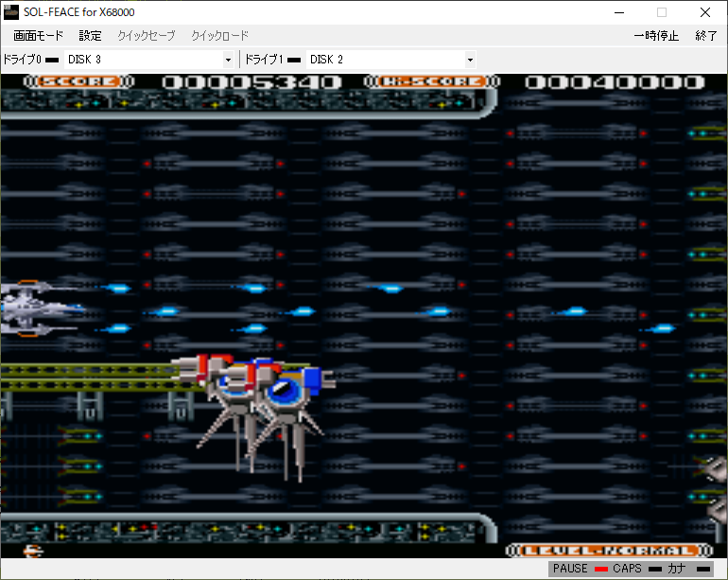728x580 pixels.
Task: Click the remaining lives ship icon
Action: [33, 552]
